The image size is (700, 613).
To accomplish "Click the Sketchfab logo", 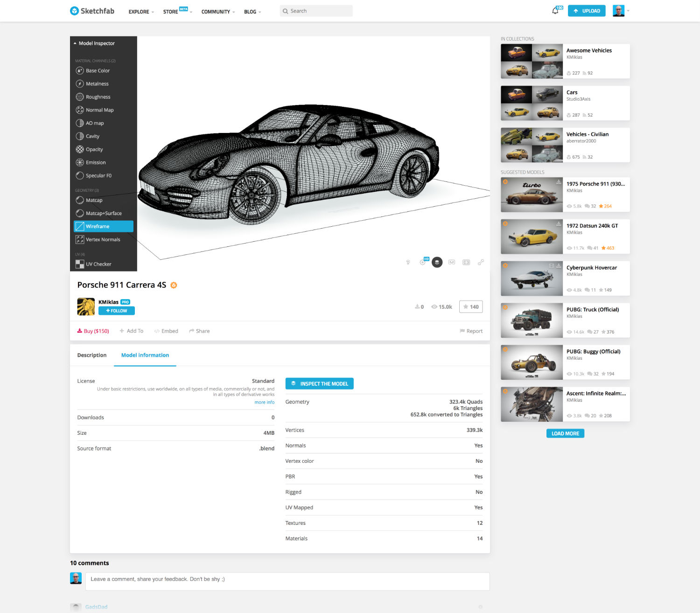I will [92, 11].
